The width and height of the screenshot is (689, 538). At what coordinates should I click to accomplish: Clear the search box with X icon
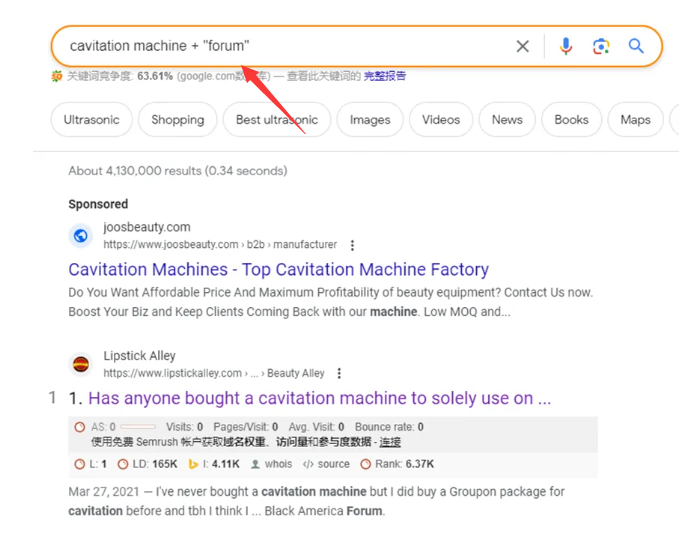point(522,46)
